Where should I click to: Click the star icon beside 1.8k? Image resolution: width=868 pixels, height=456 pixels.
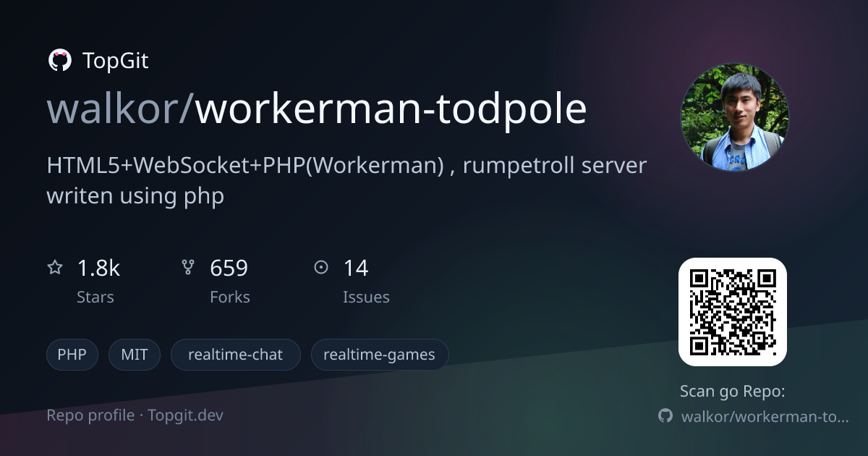(55, 268)
